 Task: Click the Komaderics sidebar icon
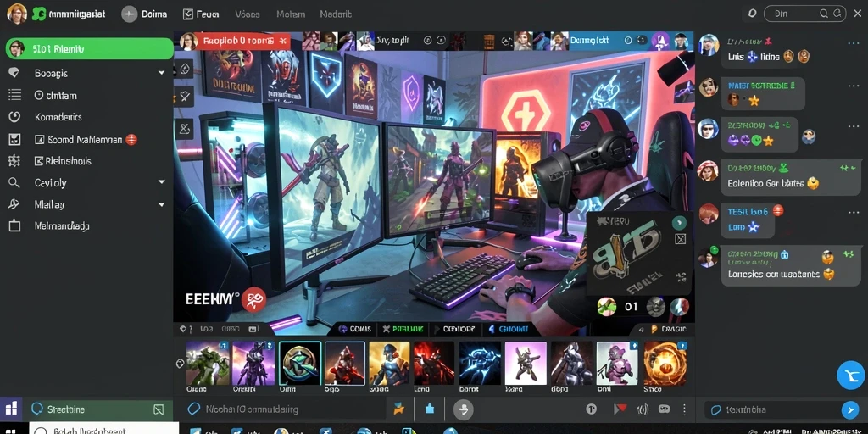pos(14,117)
